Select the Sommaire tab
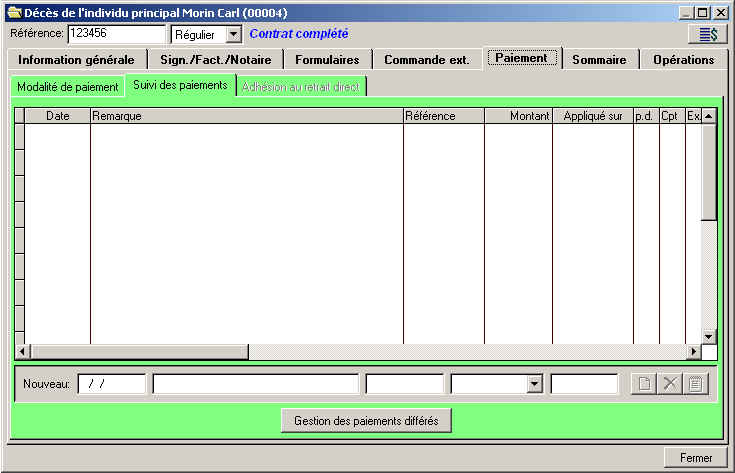Viewport: 735px width, 473px height. (x=599, y=59)
